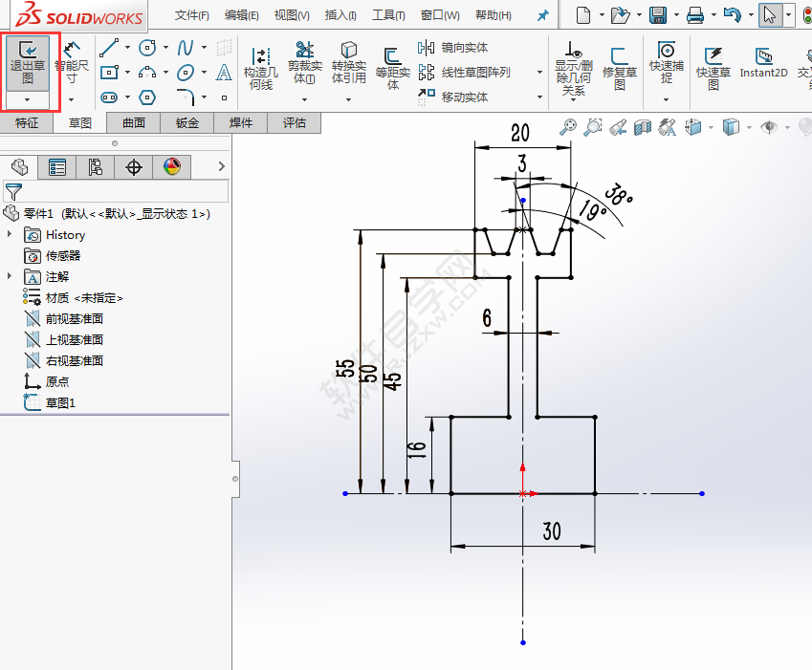Expand the 注解 (Annotations) folder
The image size is (812, 670).
pyautogui.click(x=10, y=276)
